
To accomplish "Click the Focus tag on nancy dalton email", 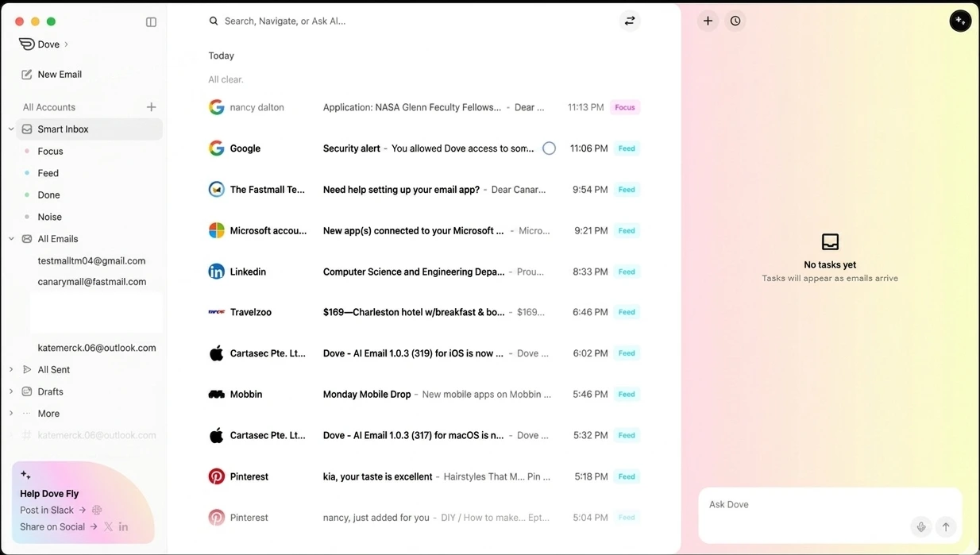I will (x=625, y=107).
